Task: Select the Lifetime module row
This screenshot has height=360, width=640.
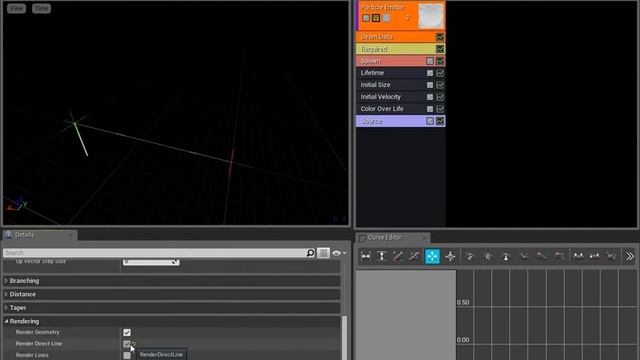Action: click(400, 73)
